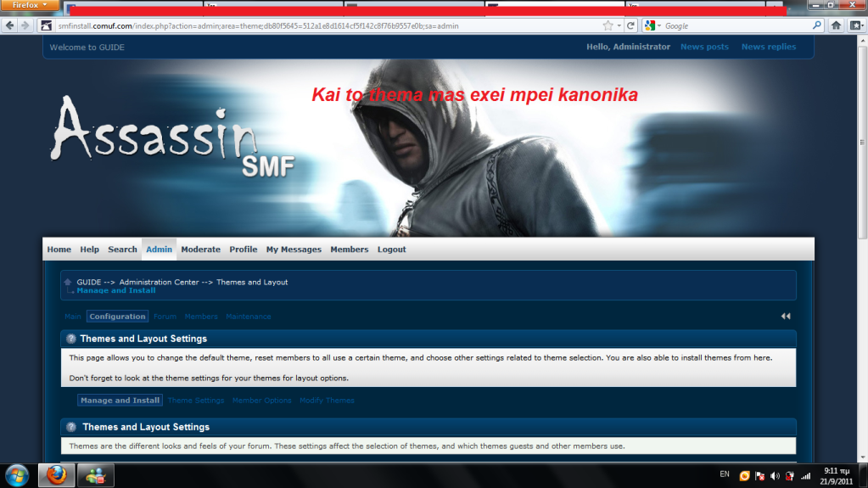
Task: Click the volume speaker icon in system tray
Action: point(775,476)
